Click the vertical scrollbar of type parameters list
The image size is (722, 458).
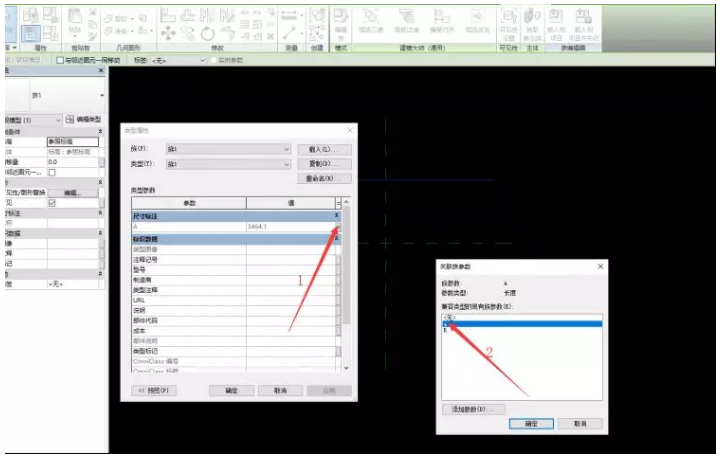[x=346, y=285]
